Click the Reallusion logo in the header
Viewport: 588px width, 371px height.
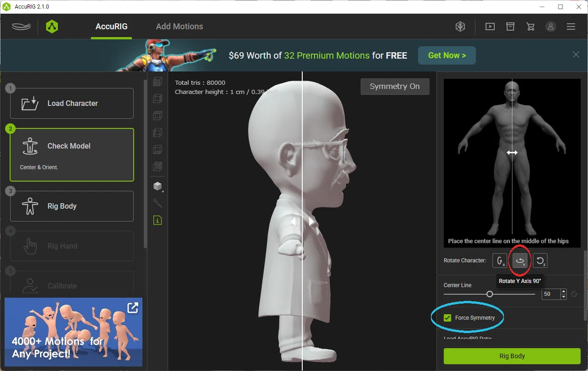click(x=21, y=26)
